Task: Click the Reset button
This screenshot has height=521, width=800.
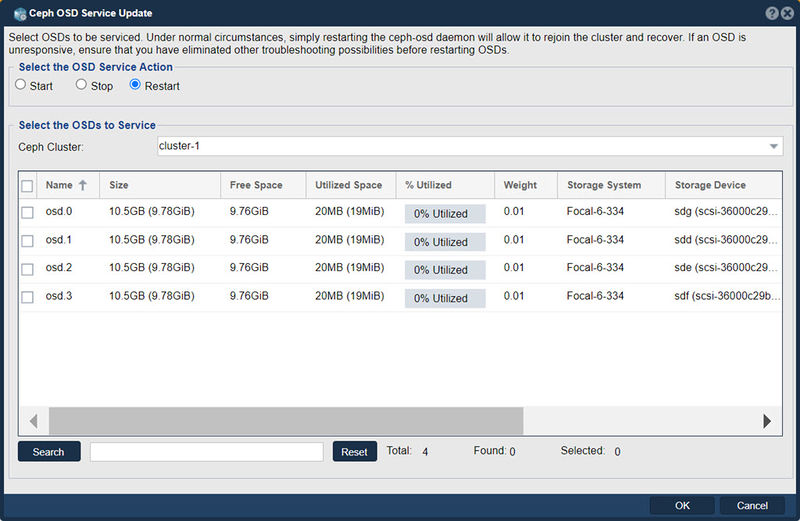Action: pyautogui.click(x=355, y=452)
